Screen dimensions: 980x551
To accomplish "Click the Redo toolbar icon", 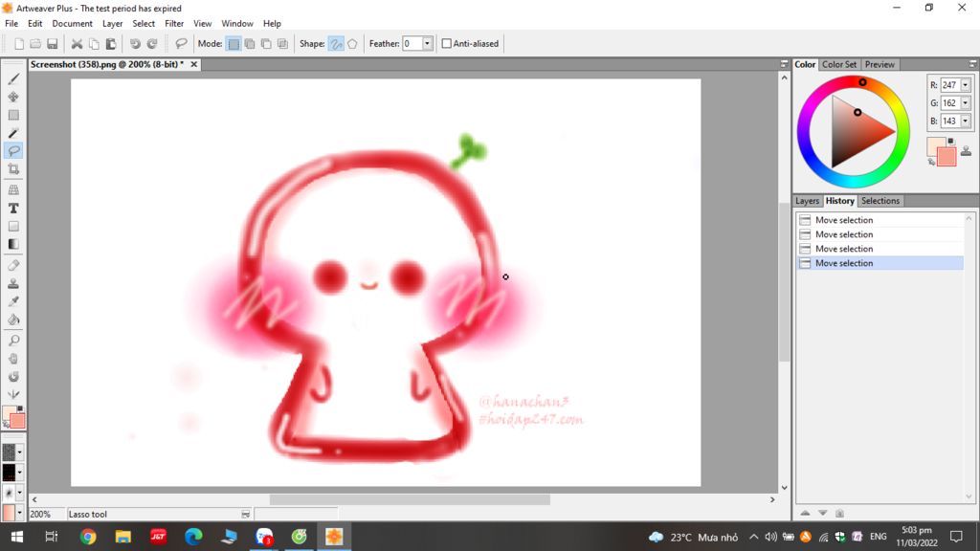I will tap(152, 44).
